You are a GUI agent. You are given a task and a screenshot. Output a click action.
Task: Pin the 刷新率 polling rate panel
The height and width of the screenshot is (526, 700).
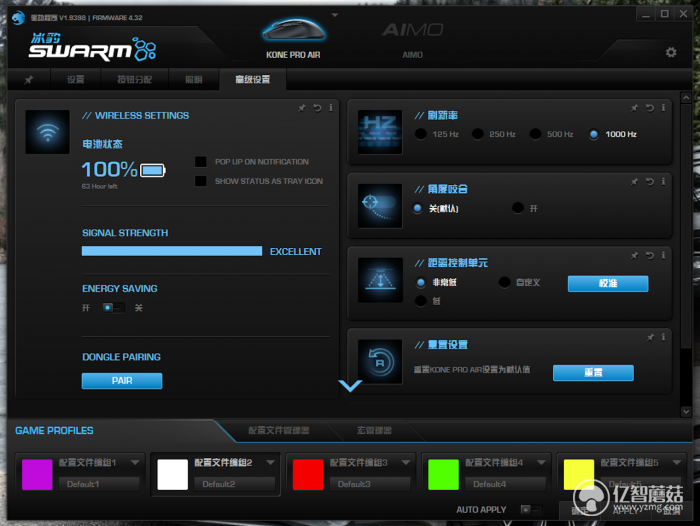[634, 108]
